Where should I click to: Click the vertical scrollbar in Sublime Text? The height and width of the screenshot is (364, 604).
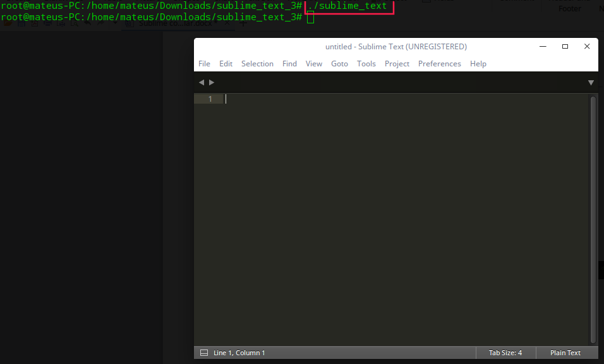593,219
